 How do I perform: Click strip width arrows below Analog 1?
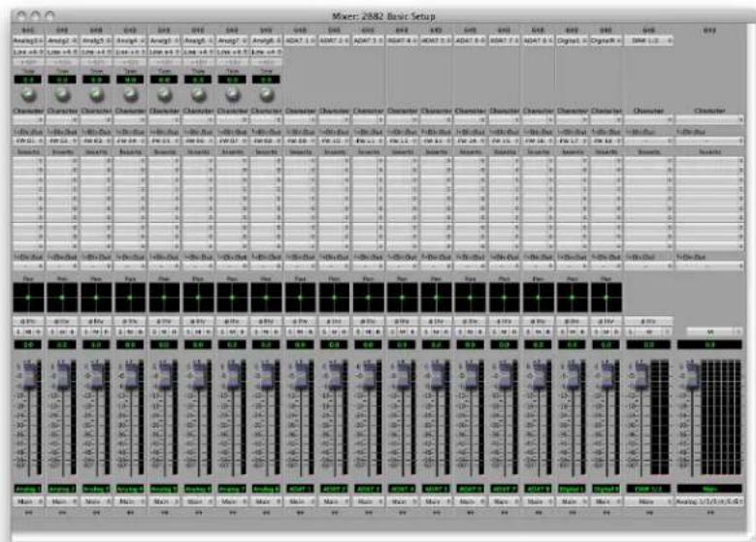tap(28, 513)
